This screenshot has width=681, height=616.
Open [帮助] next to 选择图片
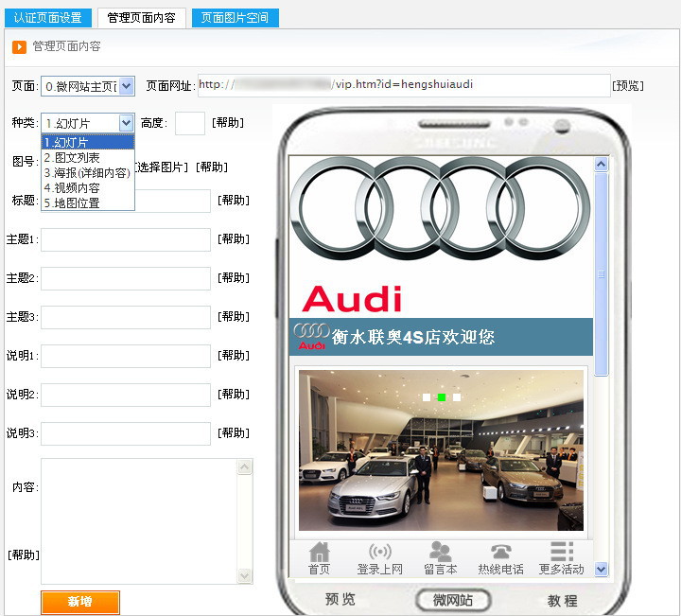(212, 167)
